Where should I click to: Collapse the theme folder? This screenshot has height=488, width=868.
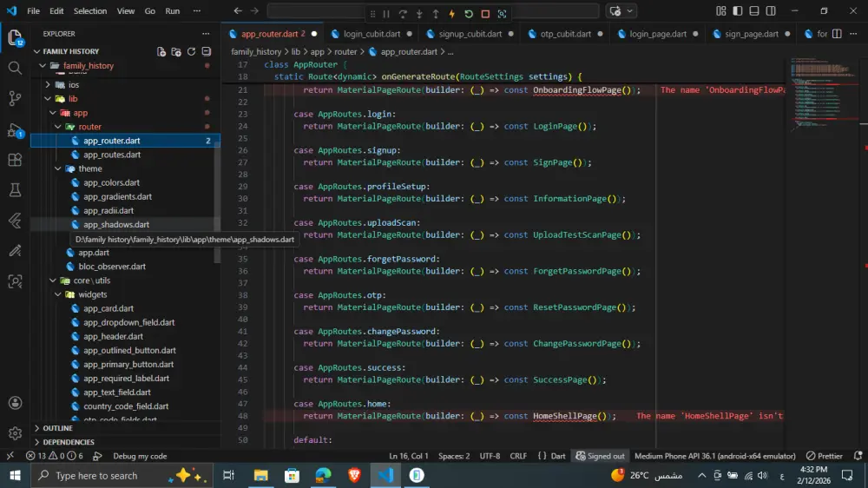click(89, 168)
